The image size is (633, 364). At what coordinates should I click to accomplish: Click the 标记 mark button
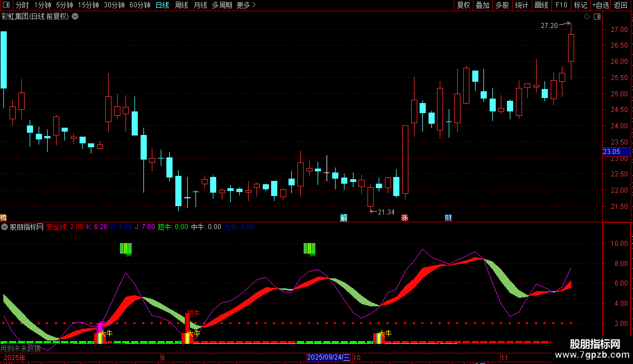click(580, 5)
